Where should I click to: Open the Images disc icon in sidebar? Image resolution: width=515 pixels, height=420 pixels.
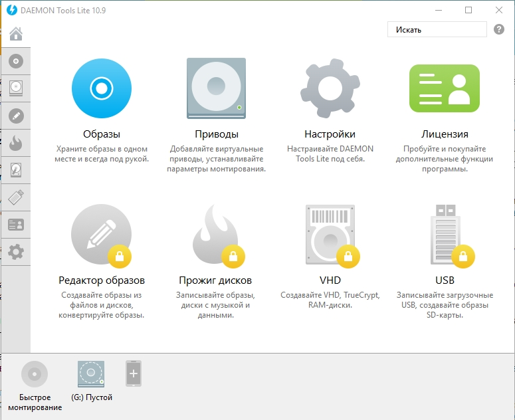pyautogui.click(x=16, y=61)
